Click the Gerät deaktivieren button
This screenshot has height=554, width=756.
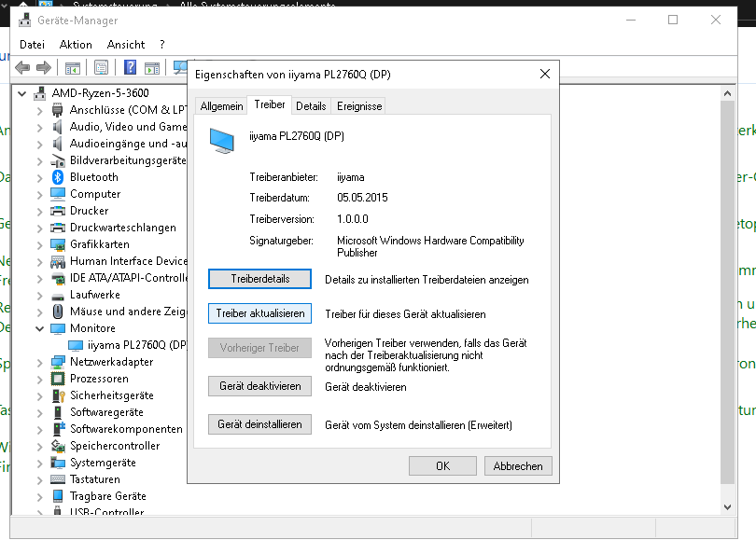pyautogui.click(x=259, y=386)
